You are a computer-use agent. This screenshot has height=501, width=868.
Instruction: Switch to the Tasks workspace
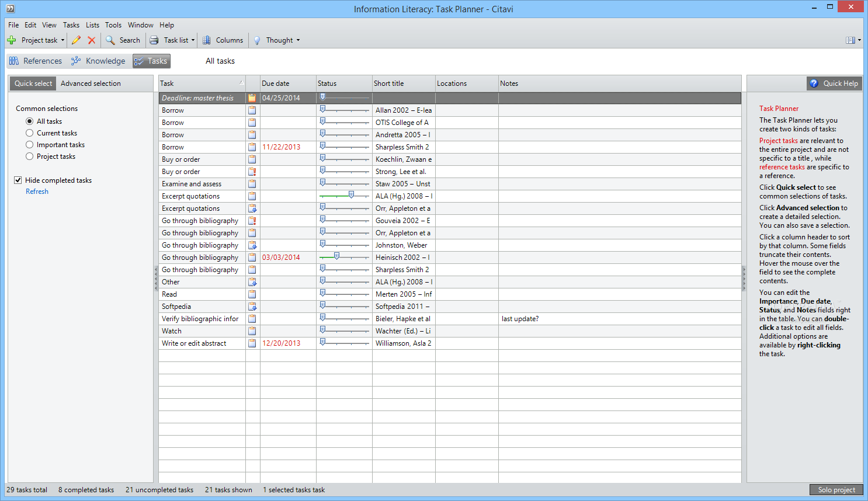point(151,61)
